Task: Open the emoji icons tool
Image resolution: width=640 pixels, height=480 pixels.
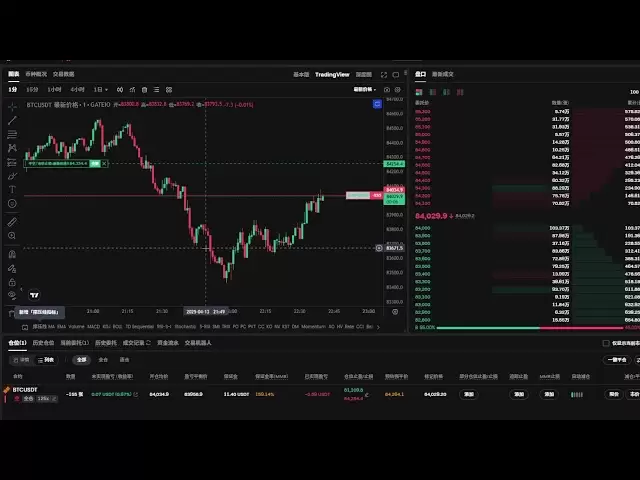Action: tap(12, 203)
